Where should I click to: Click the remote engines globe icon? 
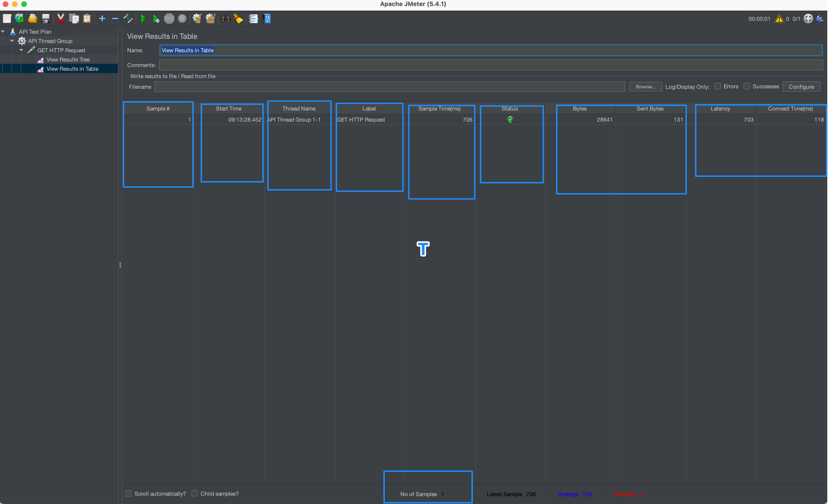(808, 19)
